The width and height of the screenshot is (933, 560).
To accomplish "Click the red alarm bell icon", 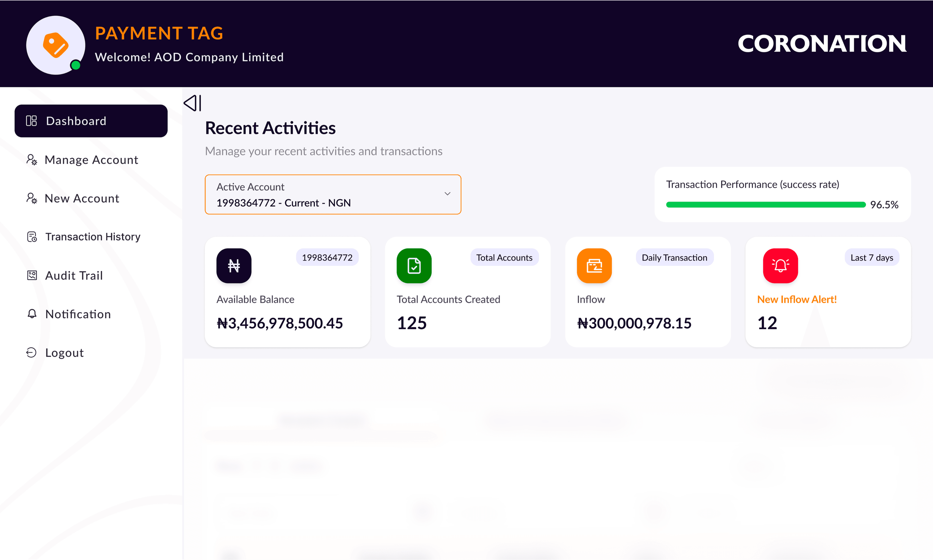I will [780, 266].
